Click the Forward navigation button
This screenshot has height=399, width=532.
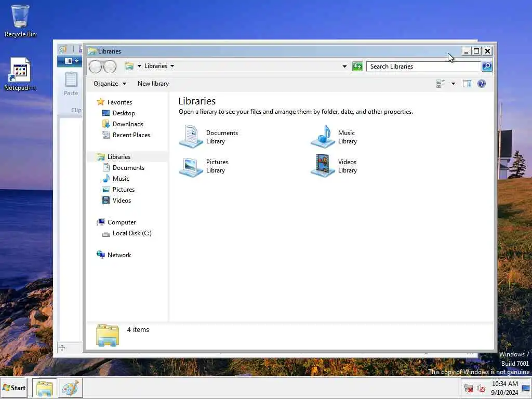[x=110, y=66]
